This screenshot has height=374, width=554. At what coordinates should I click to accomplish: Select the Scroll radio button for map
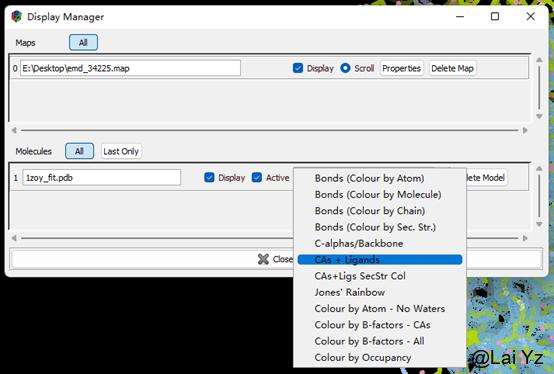[x=345, y=68]
